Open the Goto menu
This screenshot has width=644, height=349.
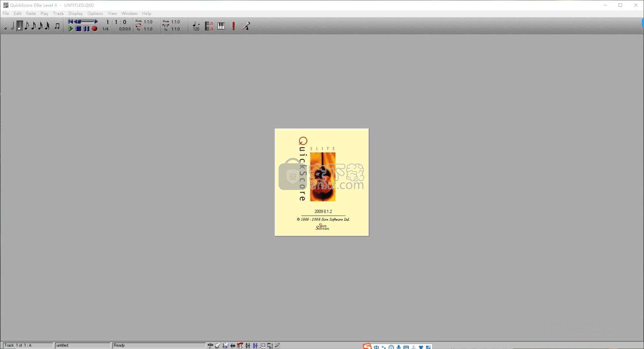[31, 13]
